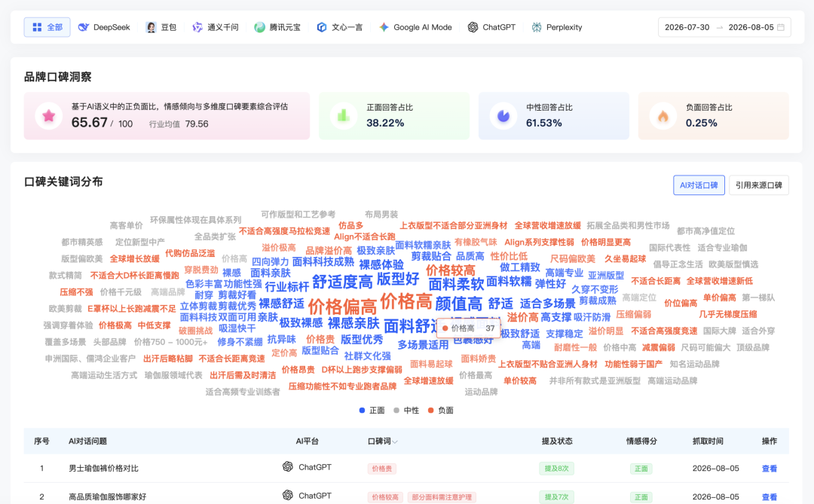Toggle the 正面 legend item
814x504 pixels.
point(372,410)
